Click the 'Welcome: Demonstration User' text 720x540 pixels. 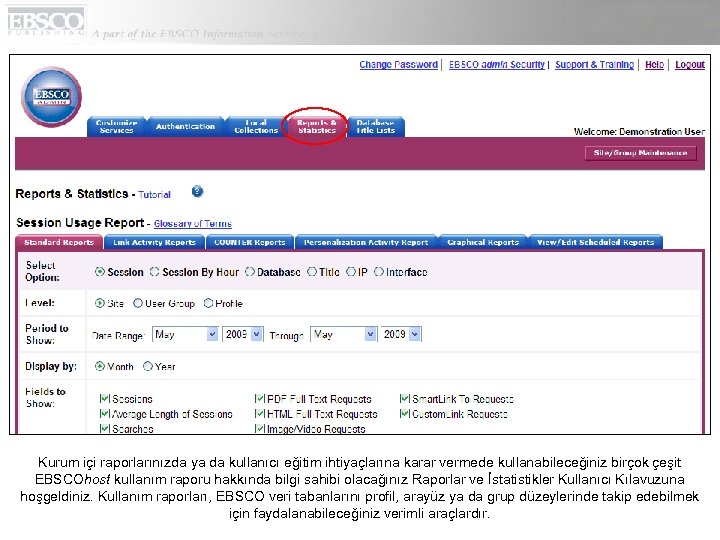tap(639, 132)
